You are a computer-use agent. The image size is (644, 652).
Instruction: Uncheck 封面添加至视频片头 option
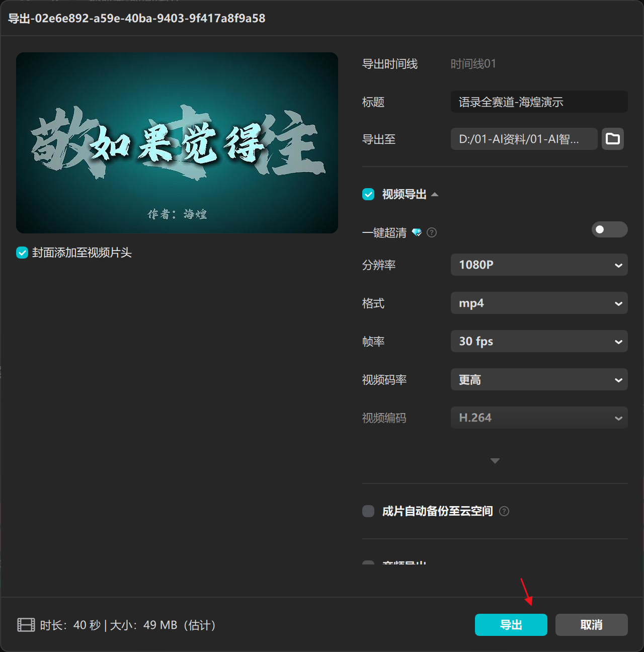(x=22, y=253)
